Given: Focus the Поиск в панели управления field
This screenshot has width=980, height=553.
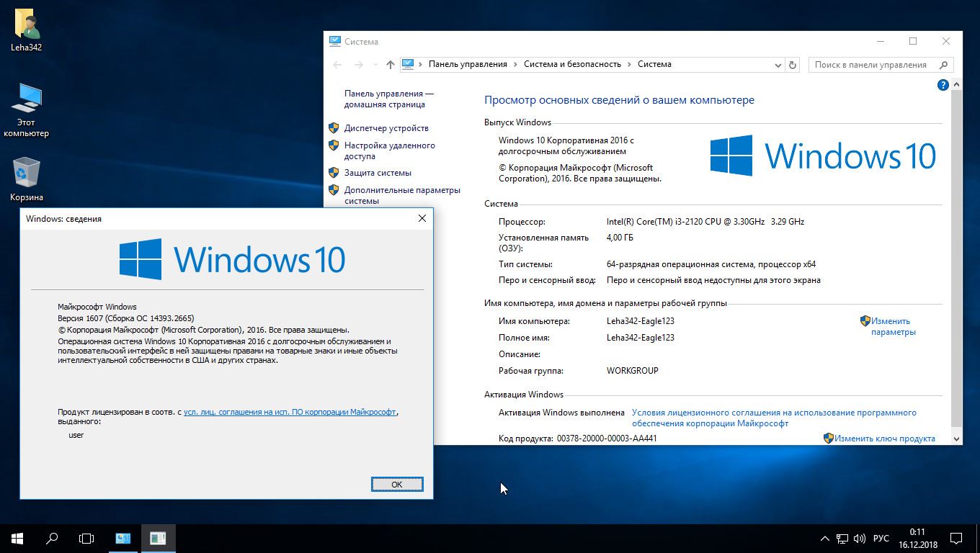Looking at the screenshot, I should pyautogui.click(x=881, y=65).
